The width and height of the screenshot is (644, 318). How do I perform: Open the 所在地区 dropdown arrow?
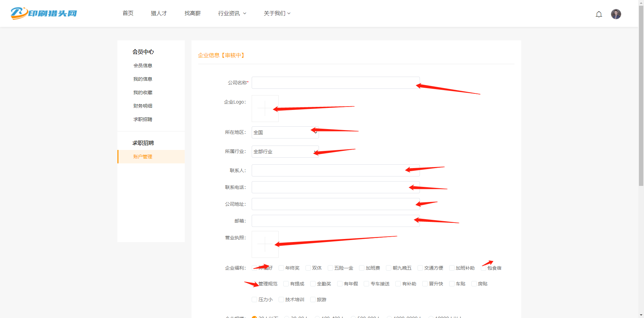(x=314, y=132)
